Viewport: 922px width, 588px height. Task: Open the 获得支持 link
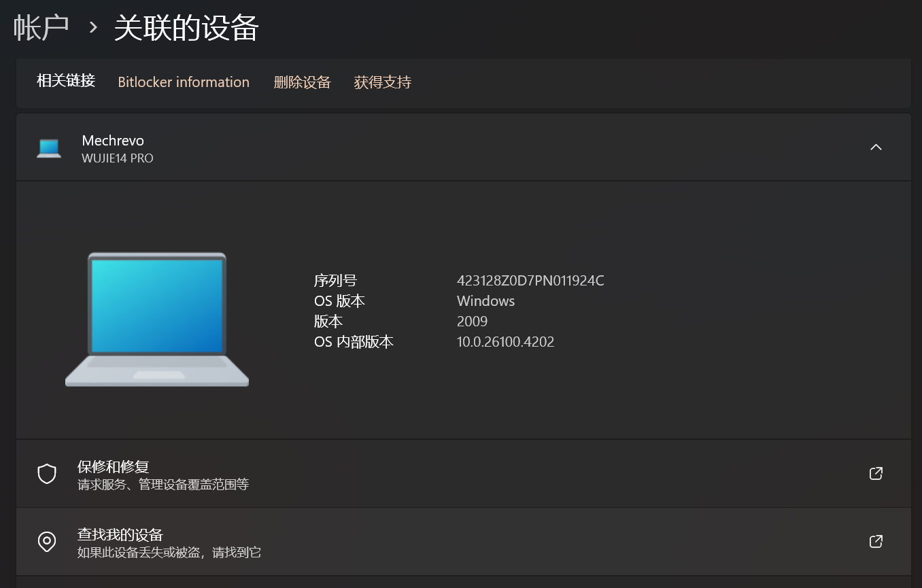pyautogui.click(x=383, y=82)
